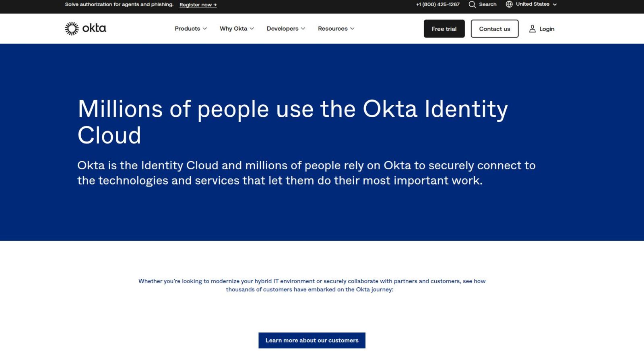The image size is (644, 351).
Task: Expand the Developers chevron
Action: point(303,29)
